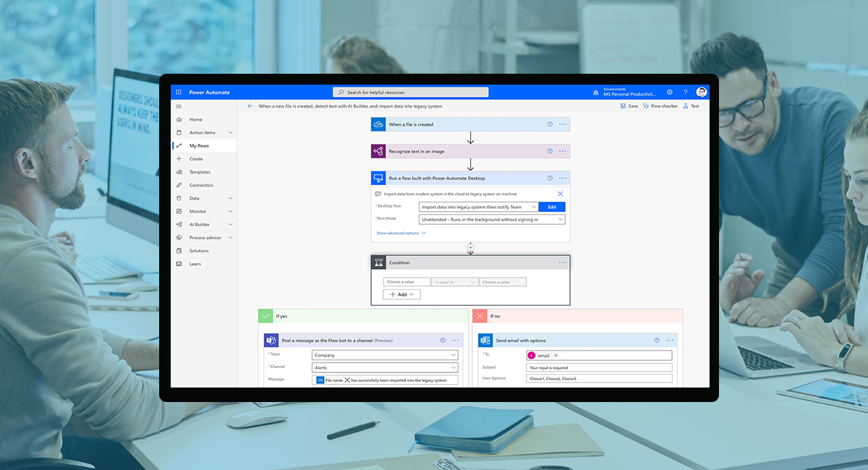The image size is (868, 470).
Task: Click the OneDrive trigger cloud icon
Action: pos(378,124)
